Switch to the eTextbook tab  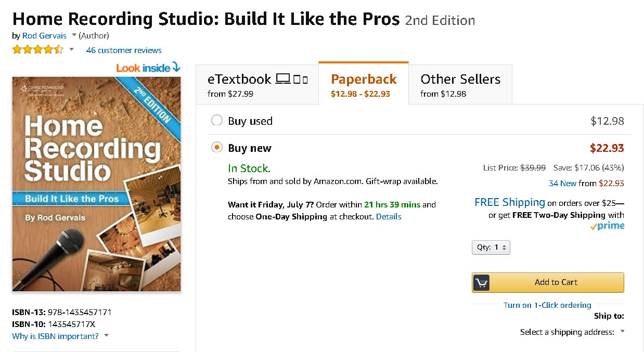[x=257, y=84]
